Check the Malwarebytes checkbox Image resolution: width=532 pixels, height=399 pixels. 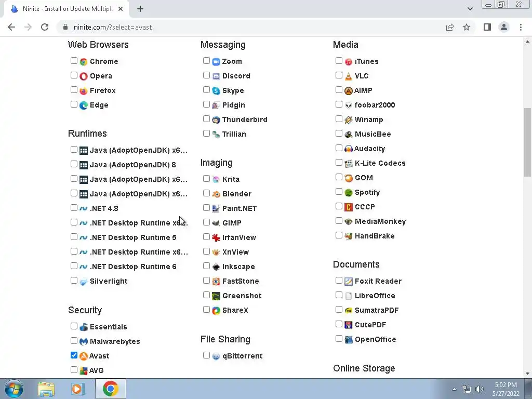pos(74,341)
